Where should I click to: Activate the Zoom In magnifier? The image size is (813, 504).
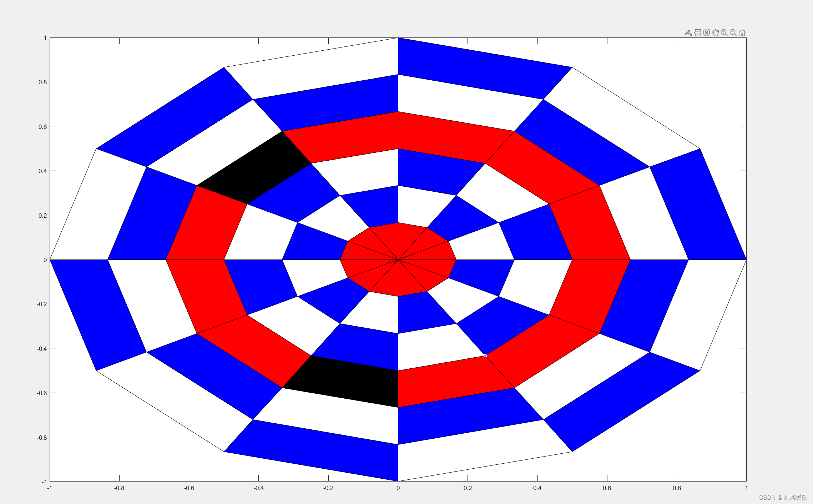(x=724, y=33)
